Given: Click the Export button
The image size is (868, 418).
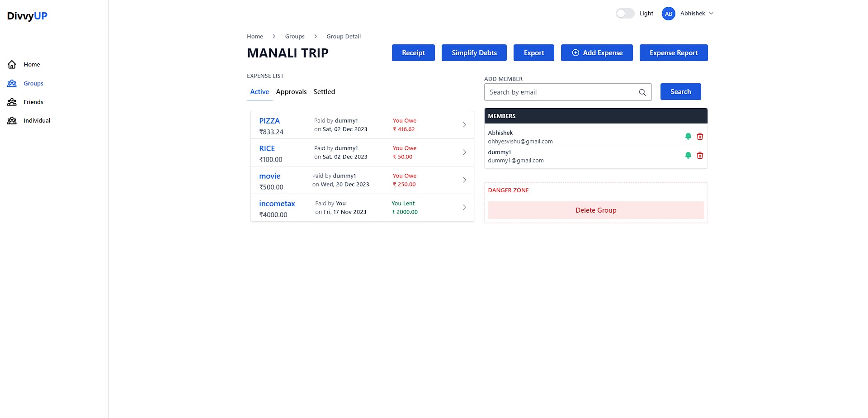Looking at the screenshot, I should pyautogui.click(x=534, y=53).
